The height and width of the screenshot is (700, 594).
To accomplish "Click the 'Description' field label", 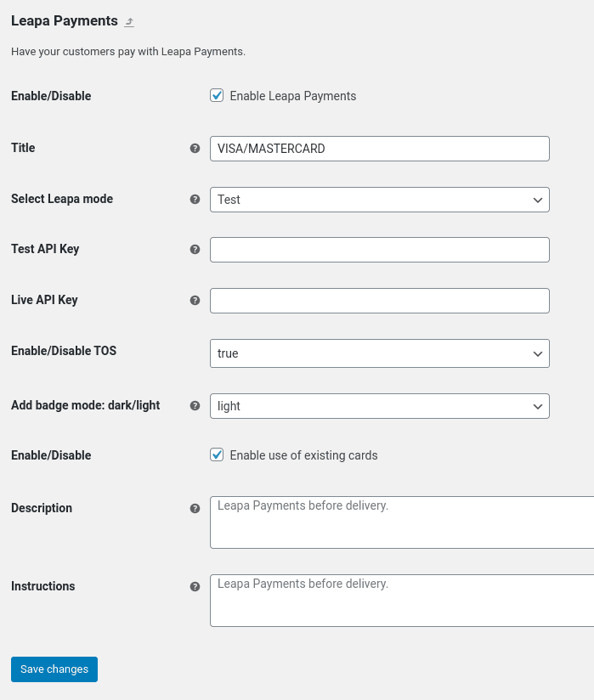I will (42, 508).
